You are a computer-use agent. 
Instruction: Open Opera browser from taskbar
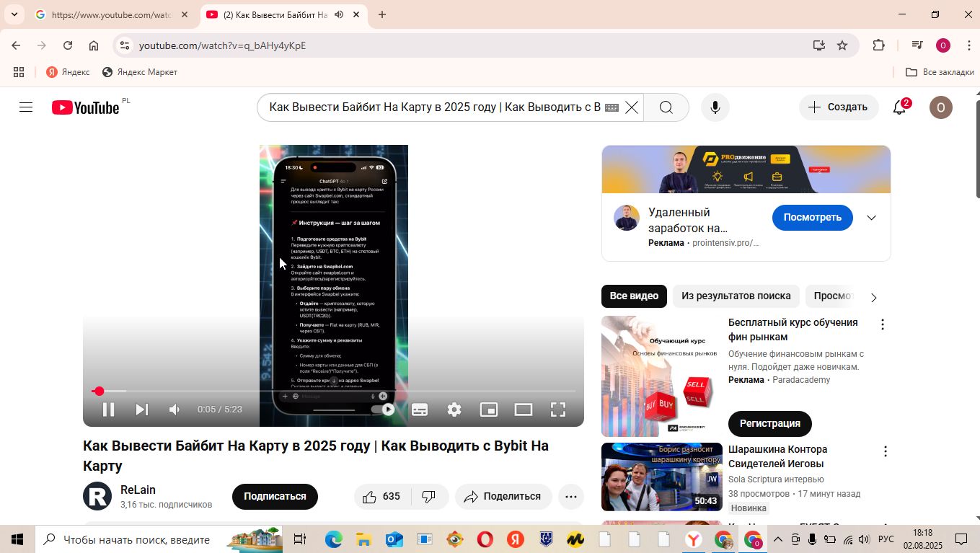485,539
